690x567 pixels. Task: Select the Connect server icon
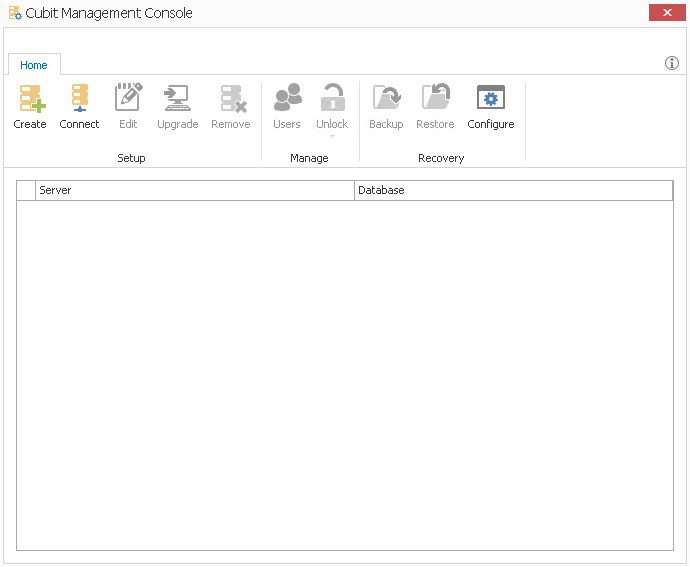[79, 99]
